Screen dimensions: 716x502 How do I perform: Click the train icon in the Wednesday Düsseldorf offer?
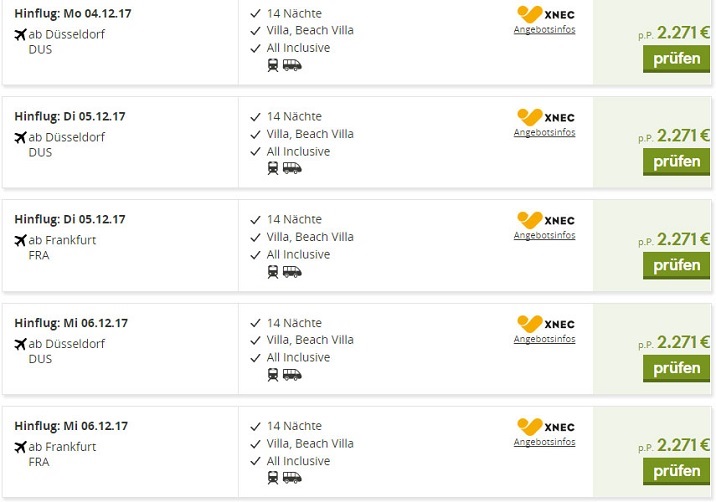(273, 375)
